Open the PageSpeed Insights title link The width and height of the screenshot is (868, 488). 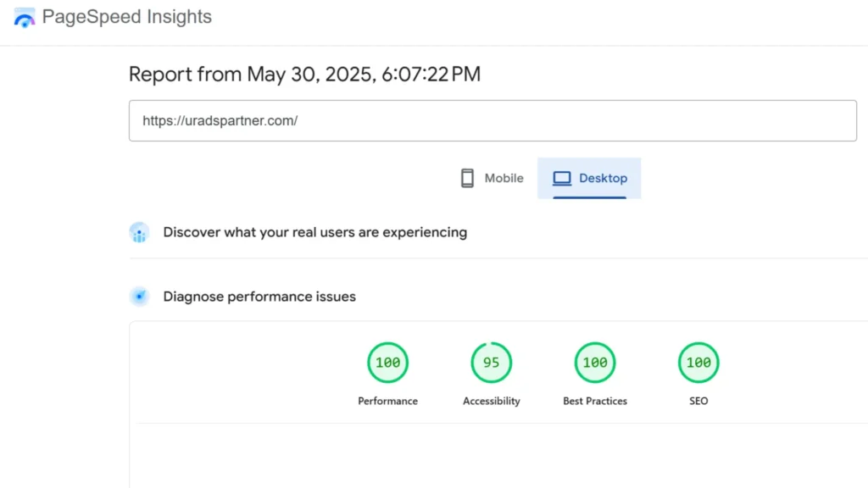click(127, 17)
